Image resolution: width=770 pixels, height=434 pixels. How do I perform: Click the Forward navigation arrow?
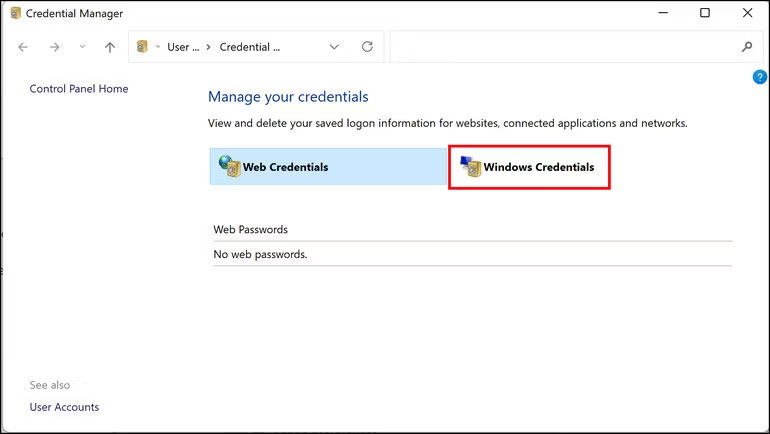54,47
